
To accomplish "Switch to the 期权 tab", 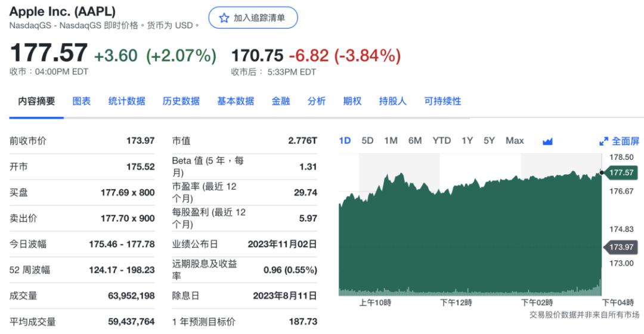I will pyautogui.click(x=352, y=101).
